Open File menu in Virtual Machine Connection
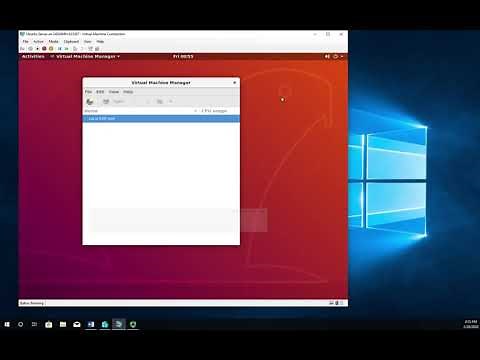The width and height of the screenshot is (480, 360). (x=26, y=42)
